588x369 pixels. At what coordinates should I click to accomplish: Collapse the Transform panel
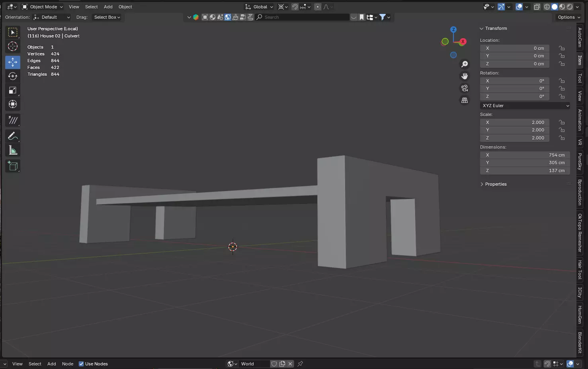pyautogui.click(x=482, y=28)
